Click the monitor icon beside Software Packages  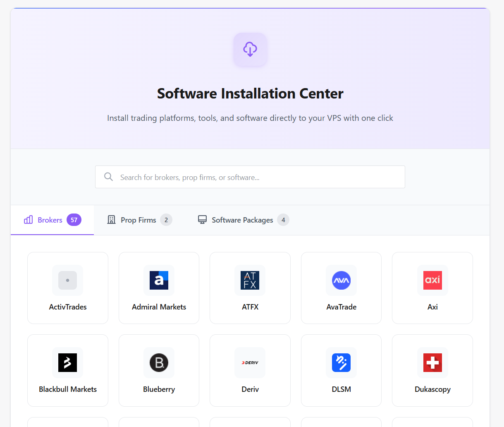(202, 219)
